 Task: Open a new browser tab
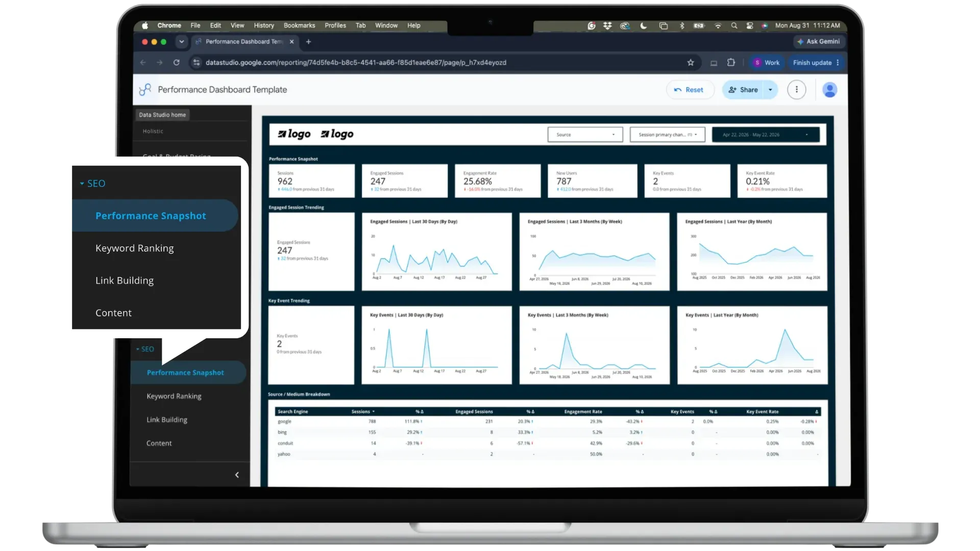[308, 42]
